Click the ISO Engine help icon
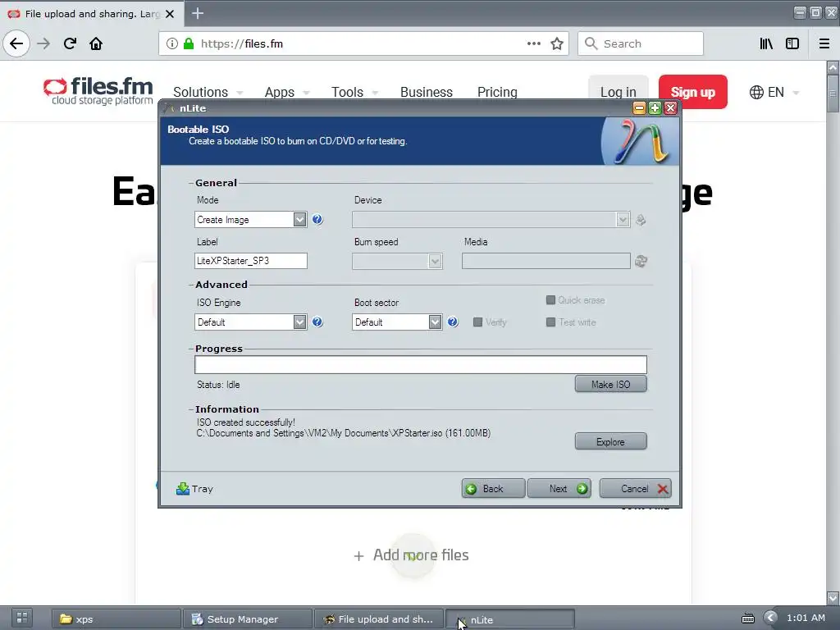The width and height of the screenshot is (840, 630). 317,322
